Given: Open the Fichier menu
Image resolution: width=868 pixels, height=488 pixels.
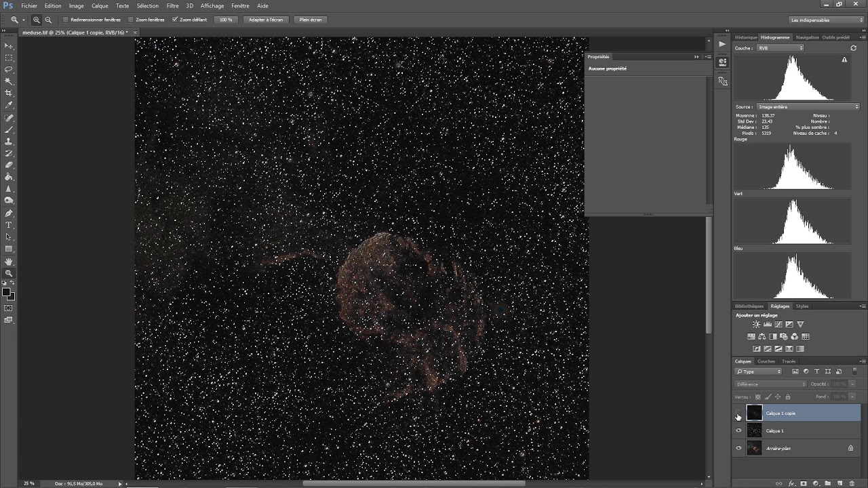Looking at the screenshot, I should pyautogui.click(x=29, y=5).
